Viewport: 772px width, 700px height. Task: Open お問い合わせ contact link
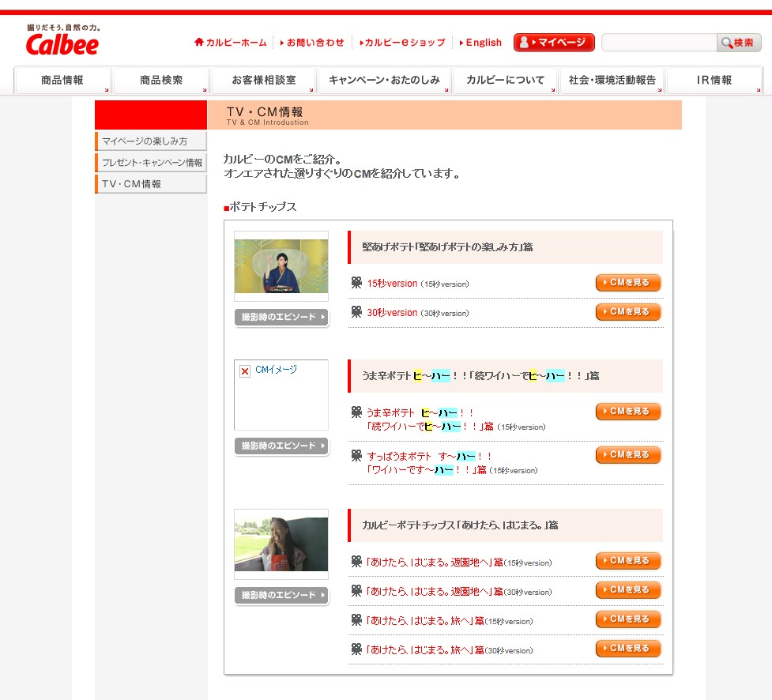(x=312, y=43)
